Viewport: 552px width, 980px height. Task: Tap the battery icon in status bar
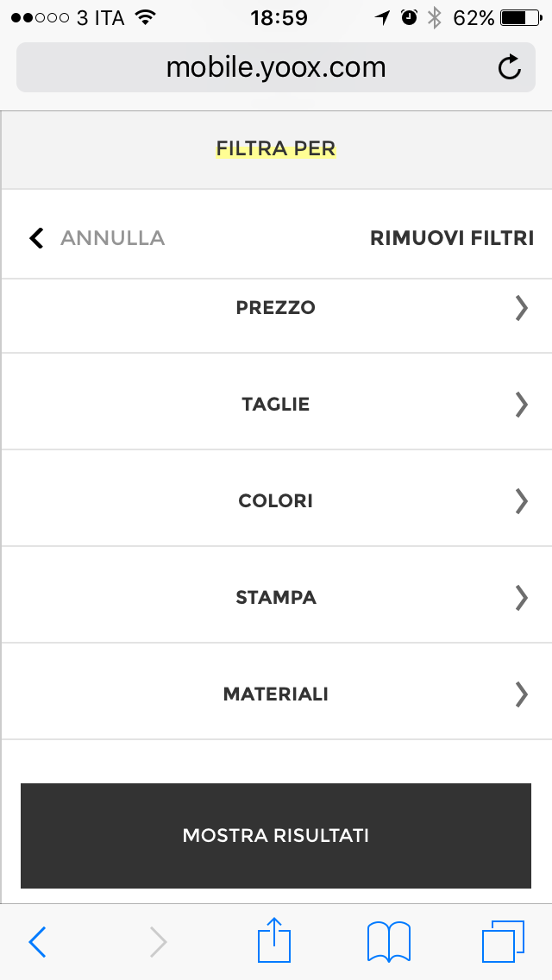(518, 17)
